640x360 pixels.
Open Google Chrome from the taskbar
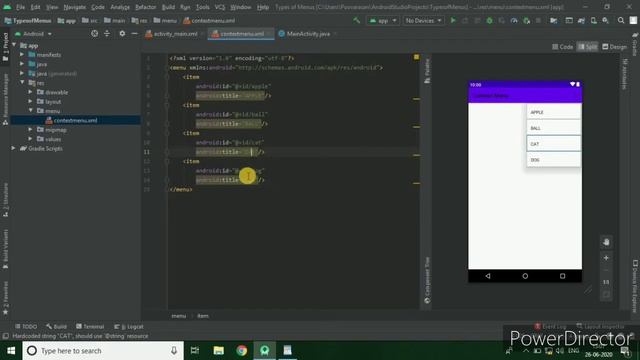coord(242,351)
